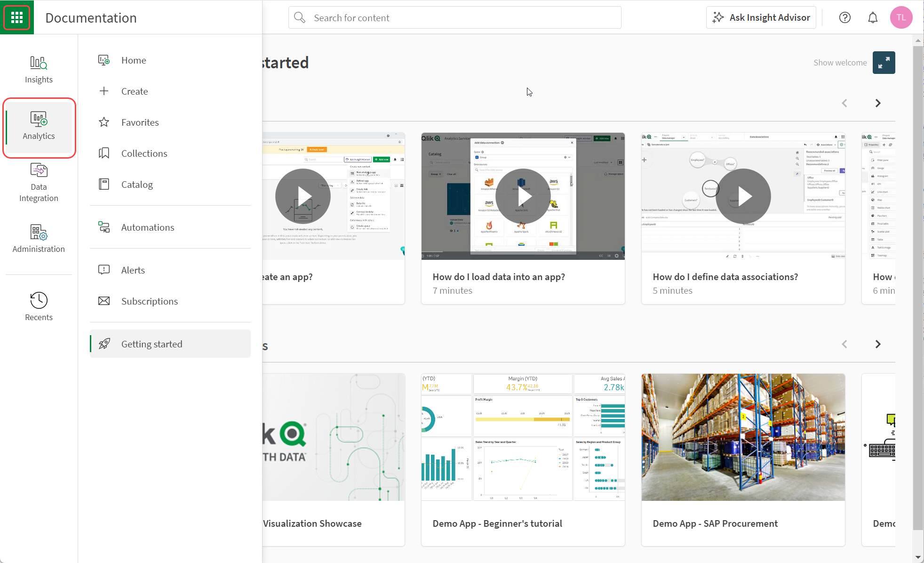Screen dimensions: 924x563
Task: Click the Notifications bell icon
Action: pos(873,18)
